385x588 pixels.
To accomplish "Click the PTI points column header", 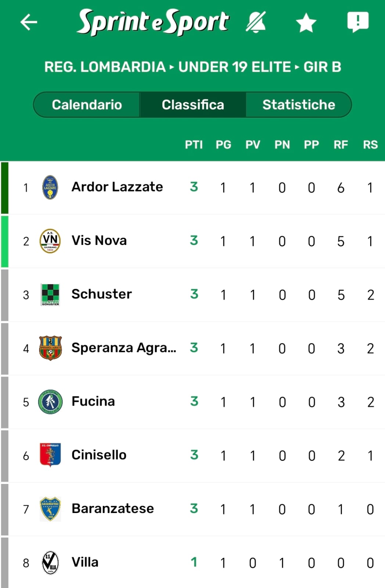I will click(194, 145).
